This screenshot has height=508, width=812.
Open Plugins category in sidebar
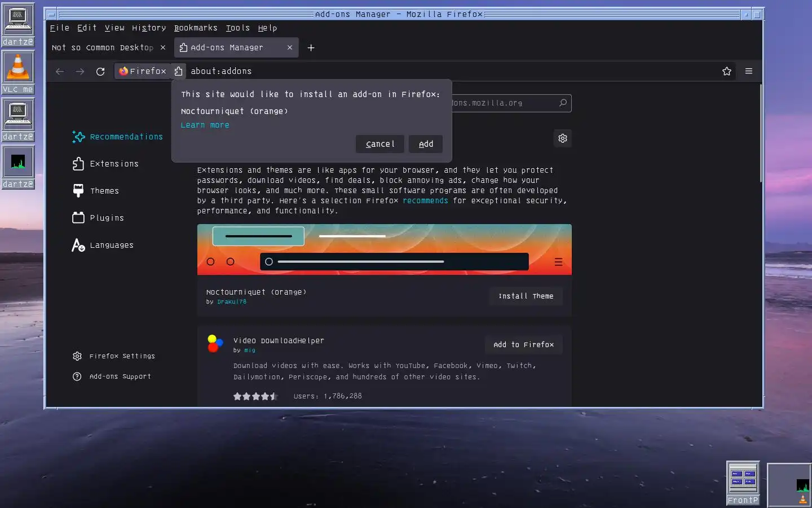[x=98, y=218]
